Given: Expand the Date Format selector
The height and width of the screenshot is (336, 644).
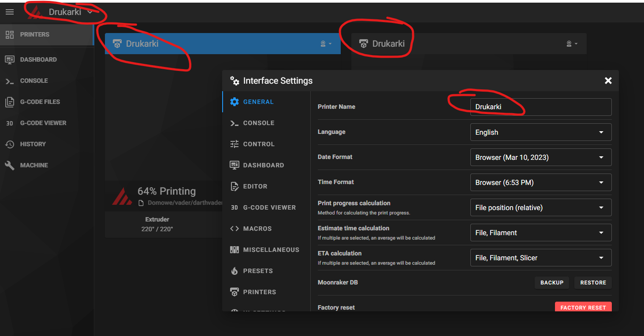Looking at the screenshot, I should pyautogui.click(x=540, y=157).
